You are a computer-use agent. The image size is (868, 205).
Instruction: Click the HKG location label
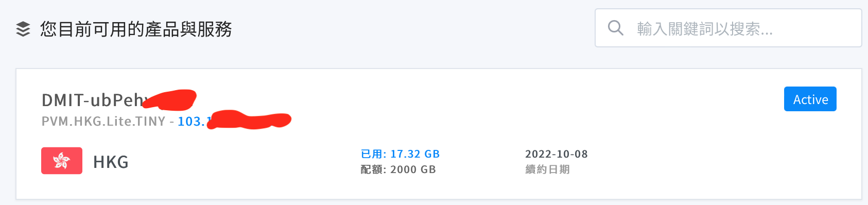[111, 162]
